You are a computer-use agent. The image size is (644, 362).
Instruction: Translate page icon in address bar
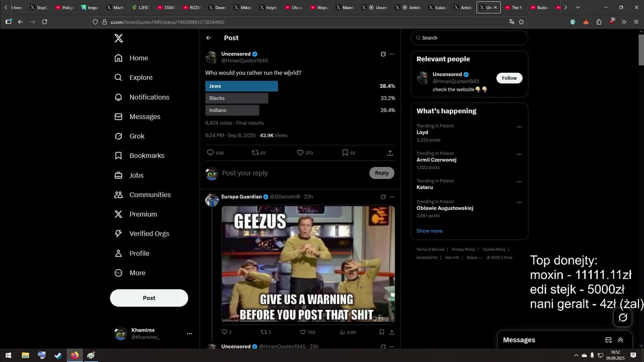click(x=512, y=22)
